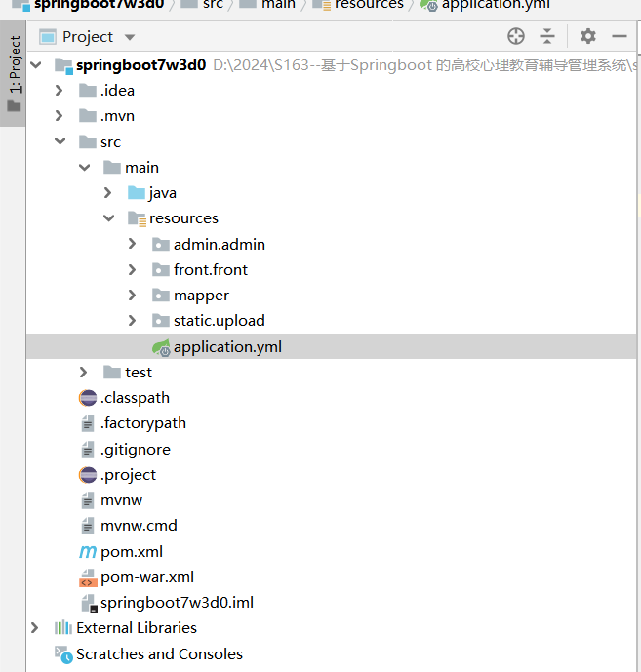Image resolution: width=641 pixels, height=672 pixels.
Task: Select the springboot7w3d0.iml file
Action: 177,602
